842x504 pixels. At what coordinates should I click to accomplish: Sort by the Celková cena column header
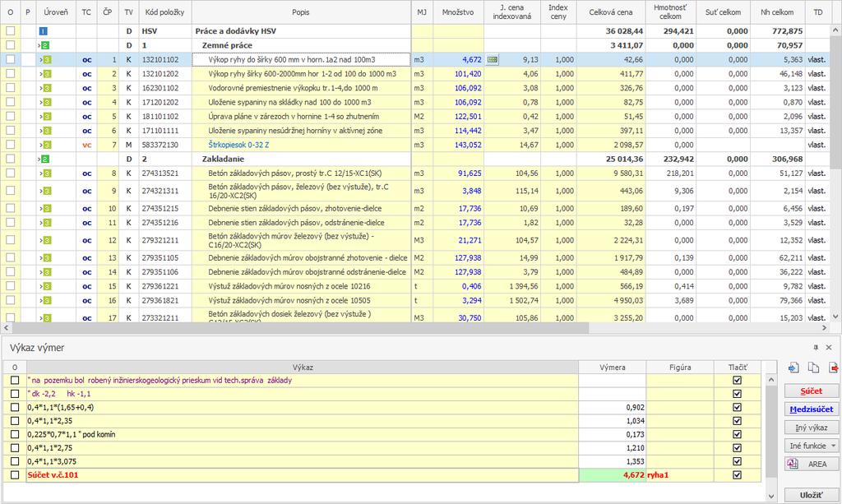click(611, 12)
